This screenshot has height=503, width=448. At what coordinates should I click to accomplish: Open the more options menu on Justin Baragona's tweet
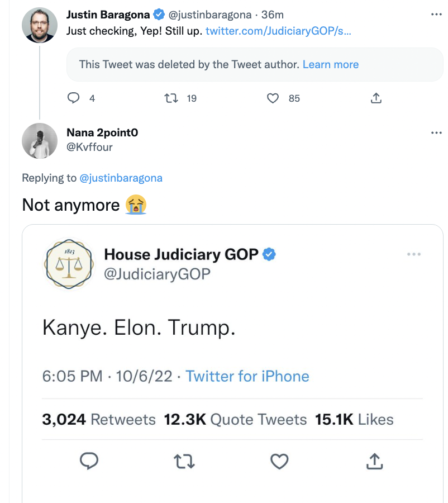(x=436, y=15)
